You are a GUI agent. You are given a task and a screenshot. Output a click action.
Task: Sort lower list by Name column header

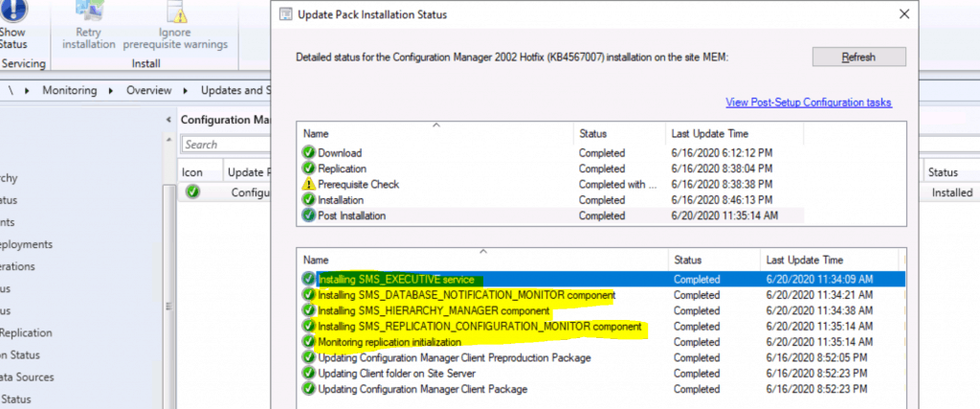pos(482,260)
